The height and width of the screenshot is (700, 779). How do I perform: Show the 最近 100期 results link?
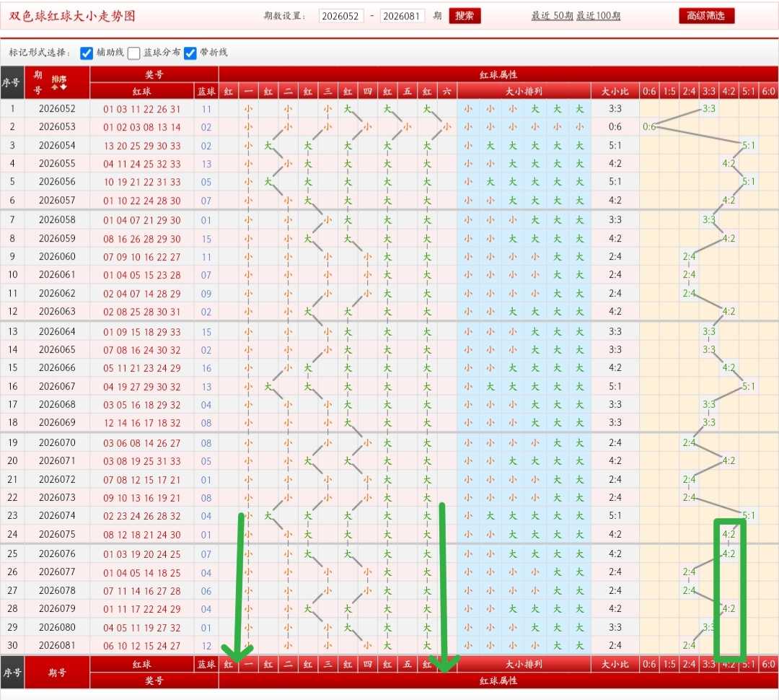(598, 16)
